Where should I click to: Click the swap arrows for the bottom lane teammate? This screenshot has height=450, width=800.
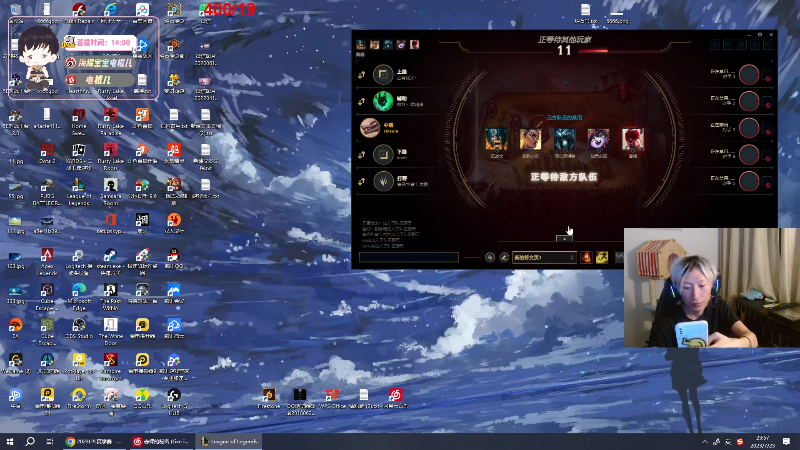[361, 154]
